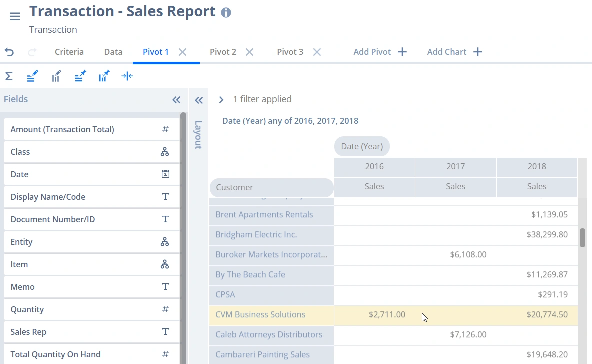This screenshot has height=364, width=592.
Task: Click the collapse column width icon
Action: (127, 76)
